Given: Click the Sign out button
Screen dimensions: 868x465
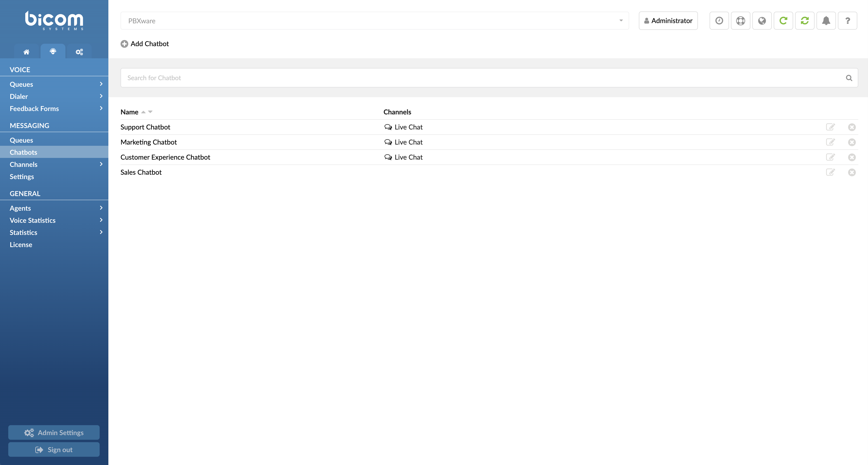Looking at the screenshot, I should point(54,449).
